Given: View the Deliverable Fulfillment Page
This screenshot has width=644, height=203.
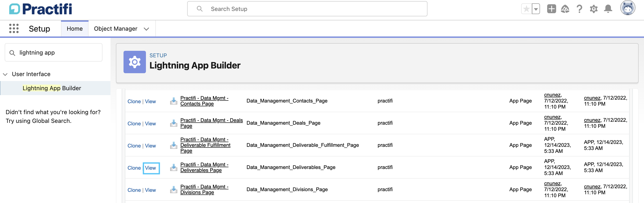Looking at the screenshot, I should 150,146.
